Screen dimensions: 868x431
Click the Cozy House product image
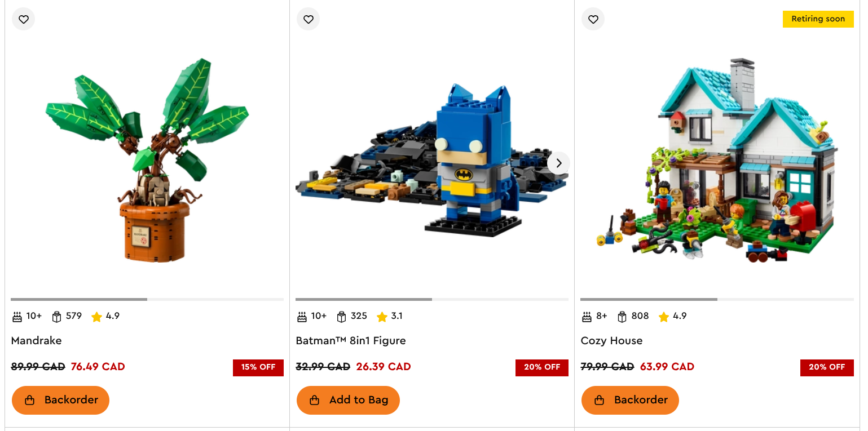coord(717,160)
